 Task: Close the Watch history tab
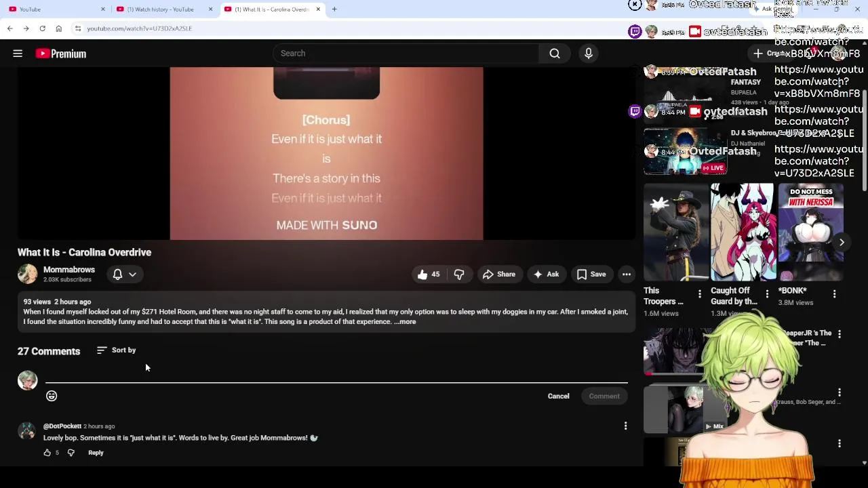pos(210,9)
